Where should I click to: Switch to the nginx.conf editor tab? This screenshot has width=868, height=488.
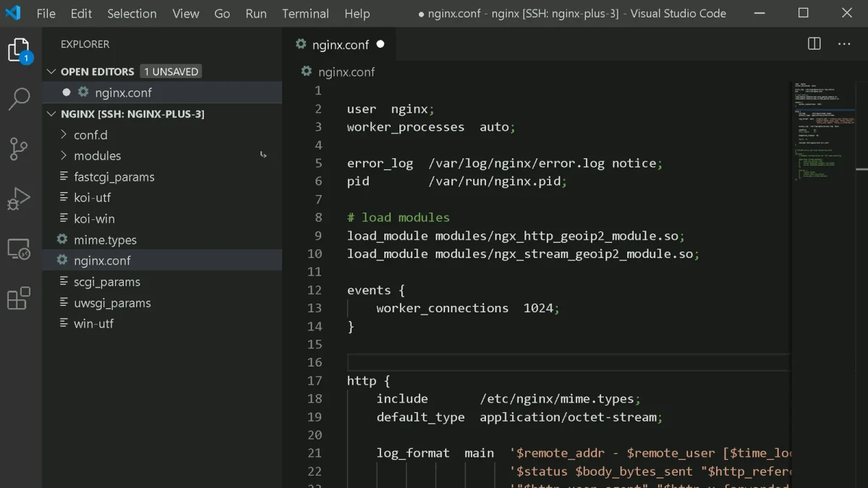(x=340, y=44)
